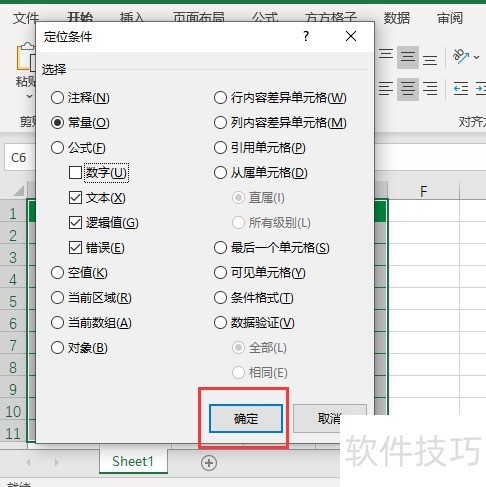Screen dimensions: 486x487
Task: Switch to the Sheet1 tab
Action: point(133,462)
